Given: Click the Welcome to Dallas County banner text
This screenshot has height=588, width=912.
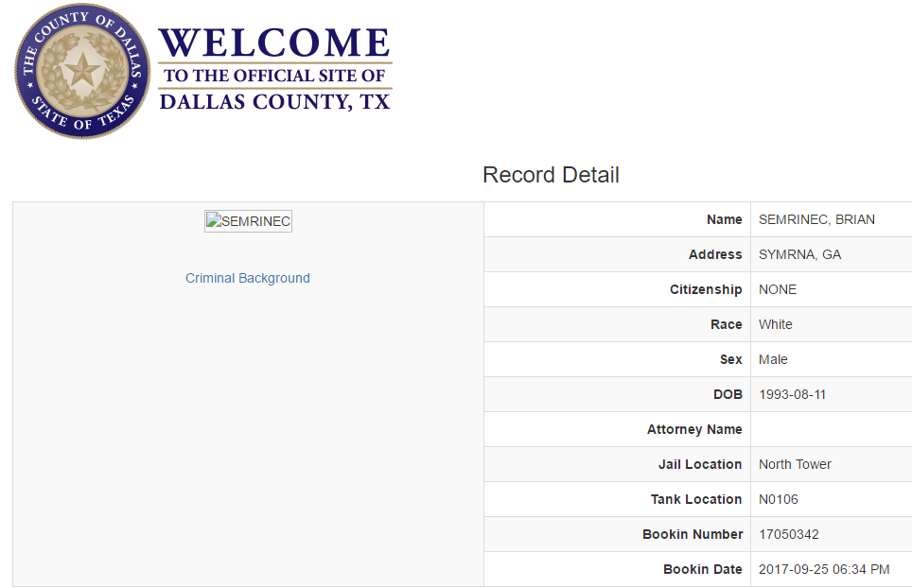Looking at the screenshot, I should coord(274,72).
